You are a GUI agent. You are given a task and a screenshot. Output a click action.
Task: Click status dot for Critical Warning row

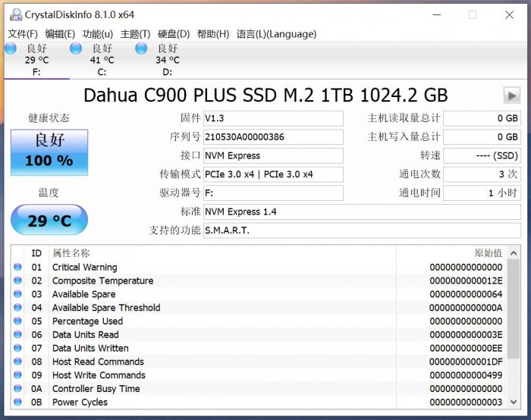[x=17, y=268]
